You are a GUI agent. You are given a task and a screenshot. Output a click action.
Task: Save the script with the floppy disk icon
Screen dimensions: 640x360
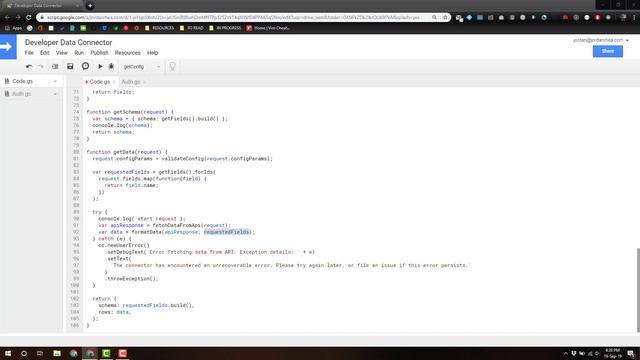[x=70, y=66]
